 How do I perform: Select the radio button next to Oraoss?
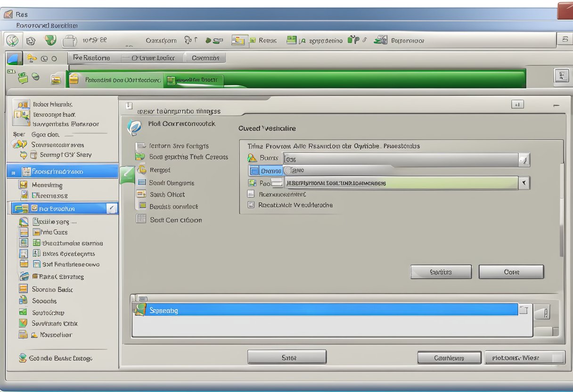point(287,171)
